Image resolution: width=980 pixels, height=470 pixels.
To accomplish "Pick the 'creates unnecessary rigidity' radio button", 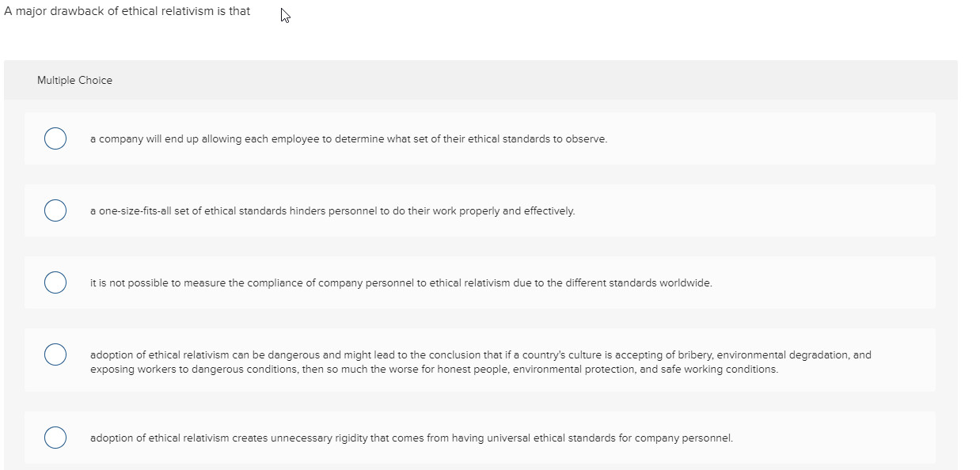I will tap(55, 438).
